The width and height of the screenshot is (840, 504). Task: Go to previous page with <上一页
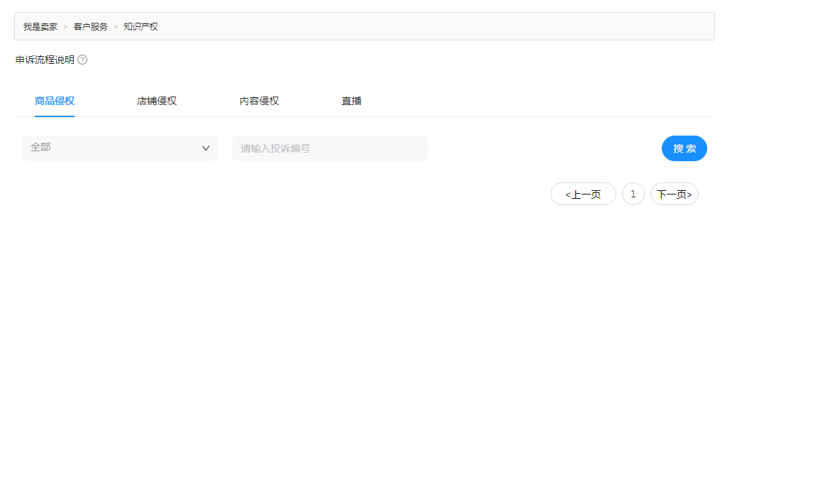(x=584, y=194)
